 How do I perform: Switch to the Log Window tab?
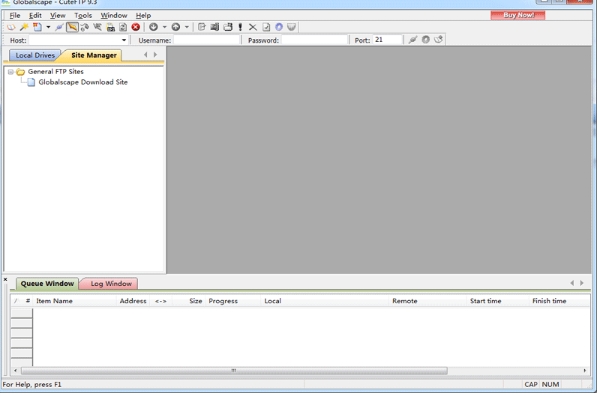point(111,284)
